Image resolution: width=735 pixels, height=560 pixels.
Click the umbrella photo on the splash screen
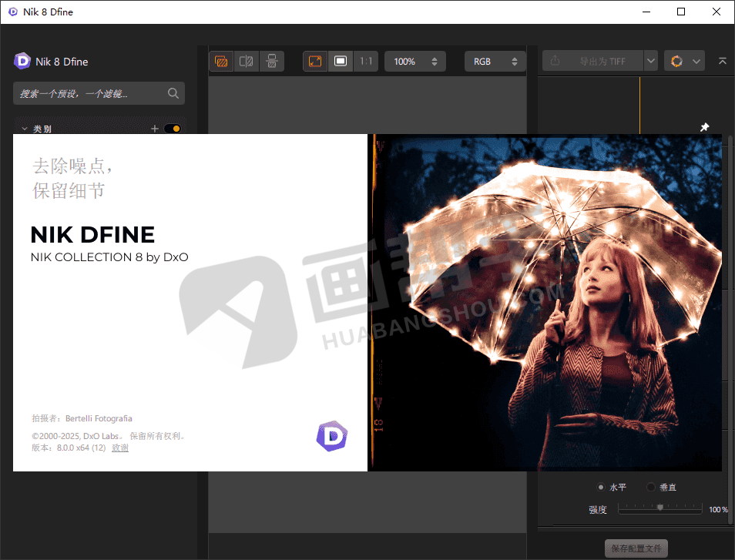[545, 303]
